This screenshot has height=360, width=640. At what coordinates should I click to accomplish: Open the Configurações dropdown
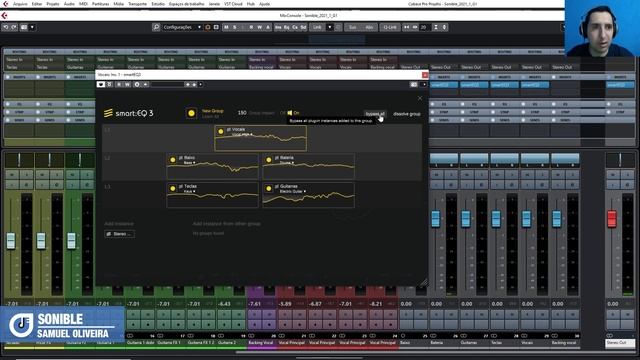click(182, 27)
